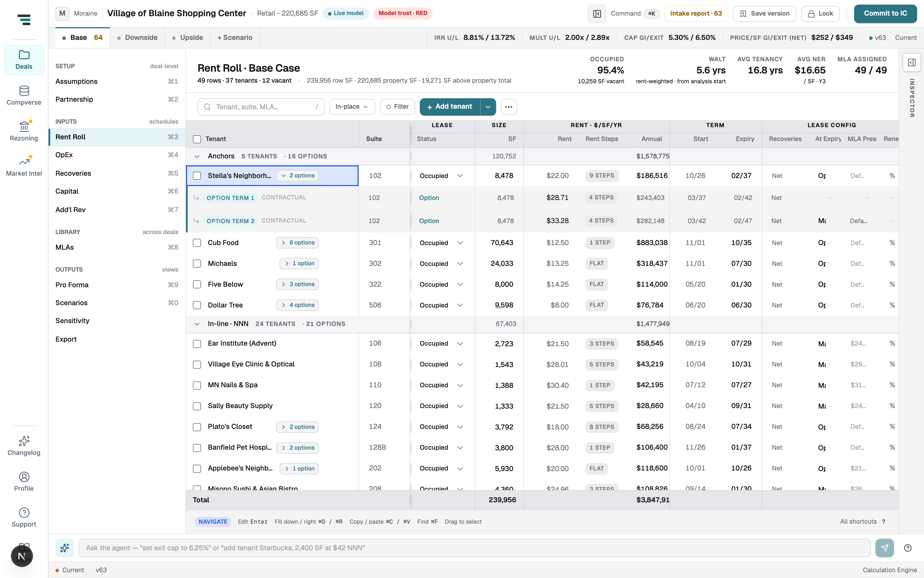
Task: Click Stella's 9 STEPS rent steps chip
Action: point(601,175)
